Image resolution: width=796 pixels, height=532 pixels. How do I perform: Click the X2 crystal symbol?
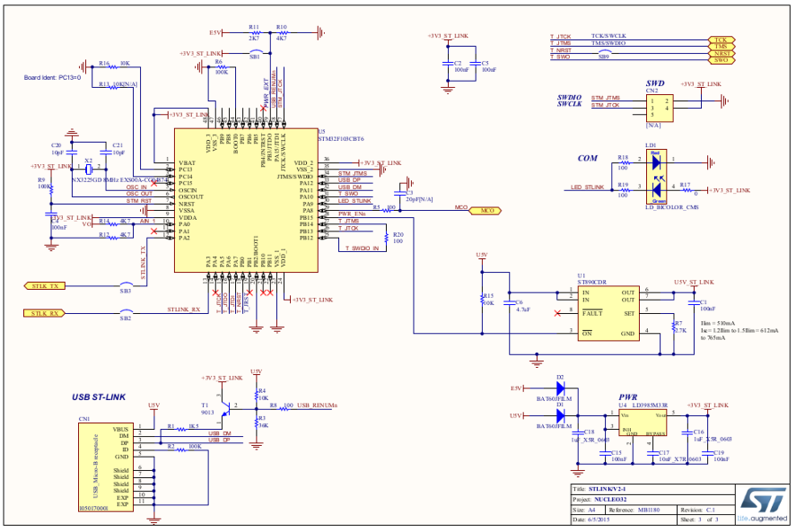click(89, 168)
